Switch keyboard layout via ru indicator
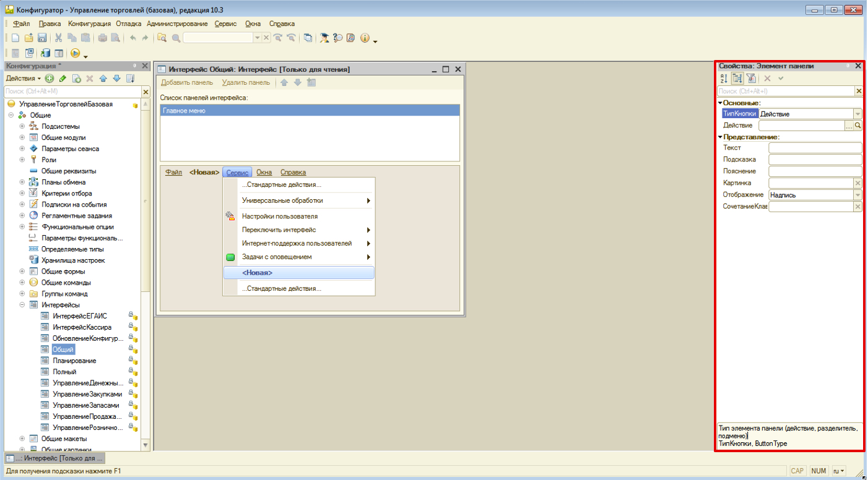 [x=840, y=471]
